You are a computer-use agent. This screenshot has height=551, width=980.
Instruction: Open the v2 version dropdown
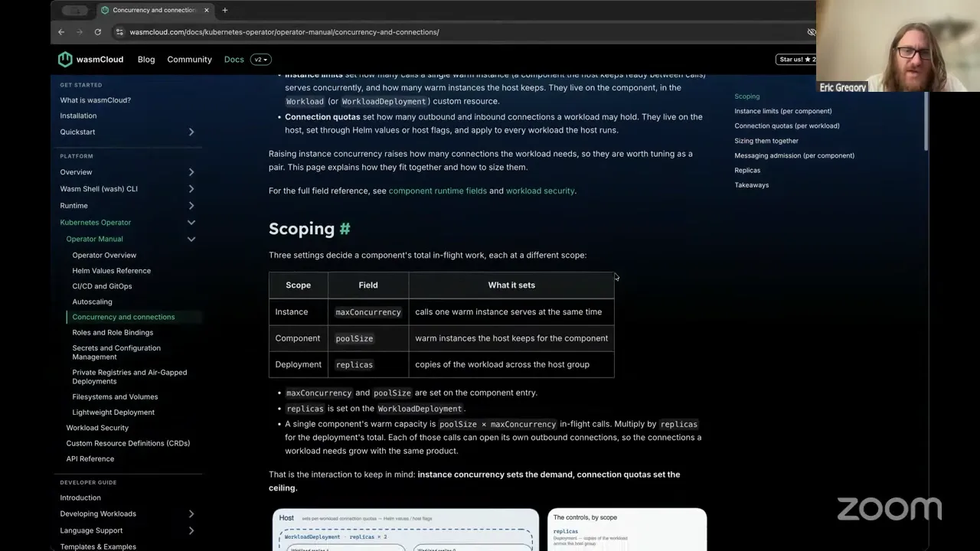tap(261, 59)
